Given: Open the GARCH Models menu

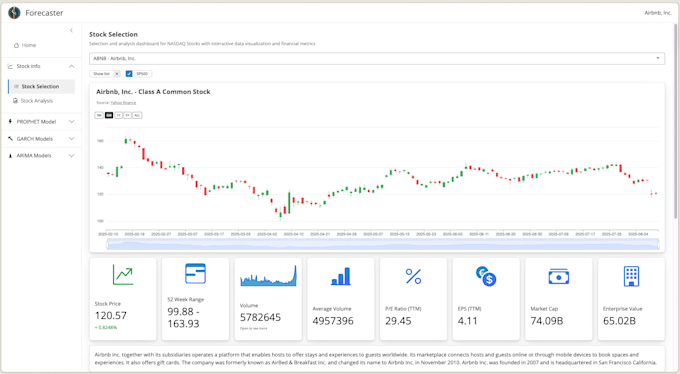Looking at the screenshot, I should coord(41,139).
